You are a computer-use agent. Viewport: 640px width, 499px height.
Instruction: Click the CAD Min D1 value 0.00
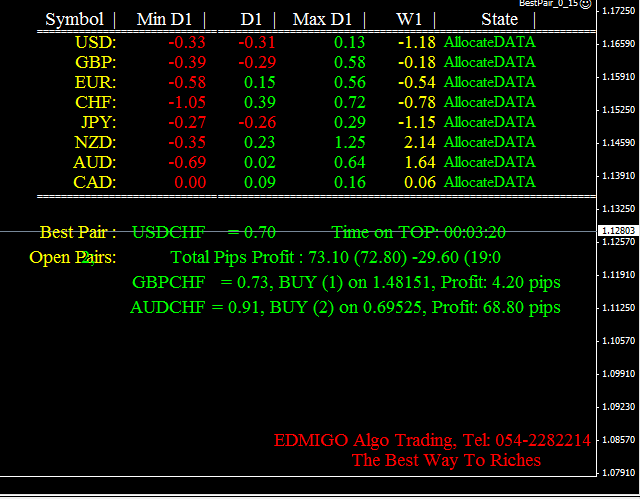(190, 182)
